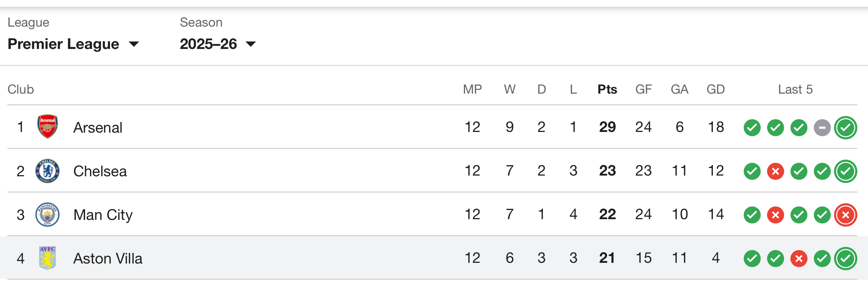This screenshot has width=868, height=288.
Task: Click the Last 5 column header
Action: 795,89
